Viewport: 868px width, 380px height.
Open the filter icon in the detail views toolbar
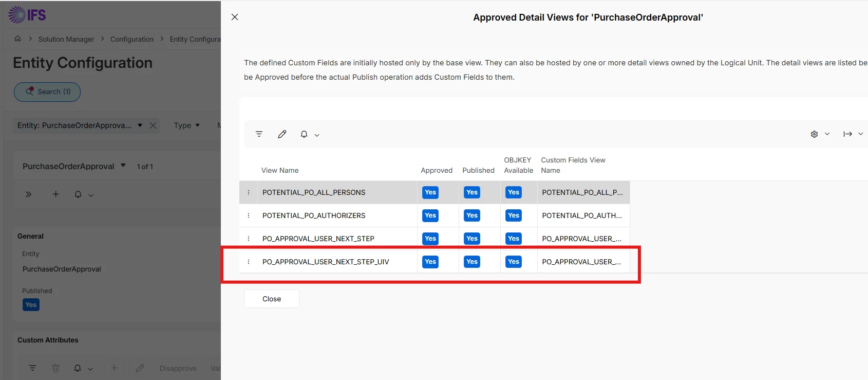259,134
